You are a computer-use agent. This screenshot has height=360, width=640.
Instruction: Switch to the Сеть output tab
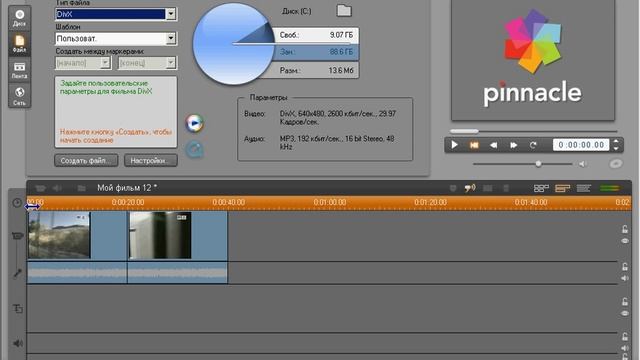[19, 96]
